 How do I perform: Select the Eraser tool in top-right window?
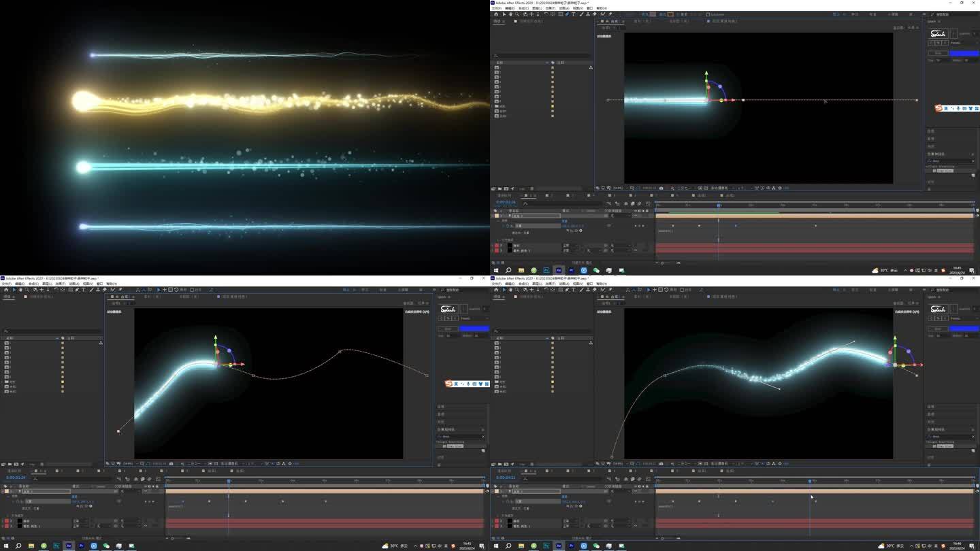point(594,14)
